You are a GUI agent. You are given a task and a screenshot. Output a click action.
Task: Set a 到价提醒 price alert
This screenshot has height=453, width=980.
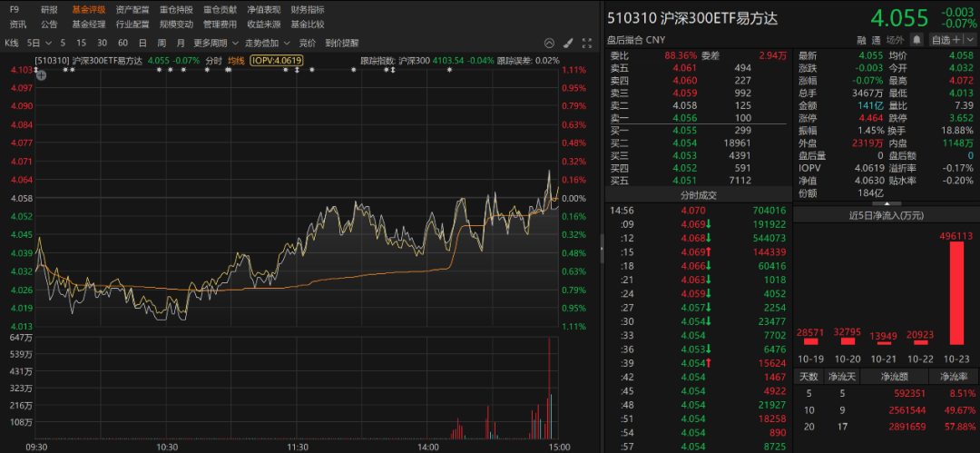coord(342,44)
